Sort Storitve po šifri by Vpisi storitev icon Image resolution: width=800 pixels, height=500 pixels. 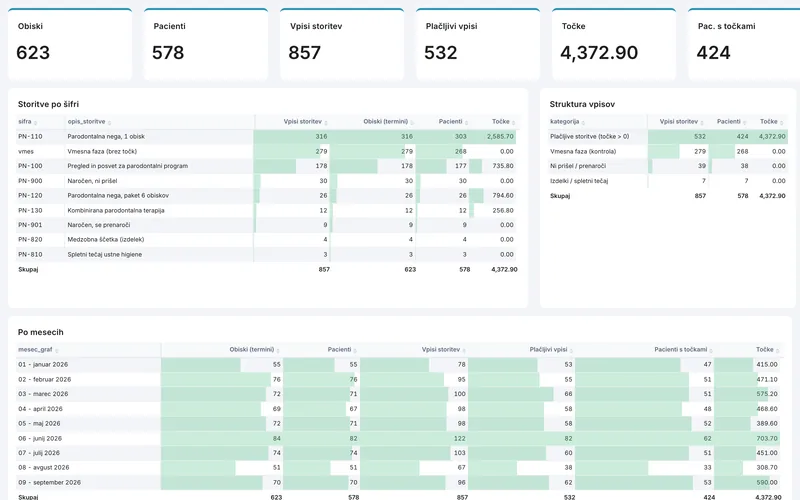pyautogui.click(x=326, y=123)
